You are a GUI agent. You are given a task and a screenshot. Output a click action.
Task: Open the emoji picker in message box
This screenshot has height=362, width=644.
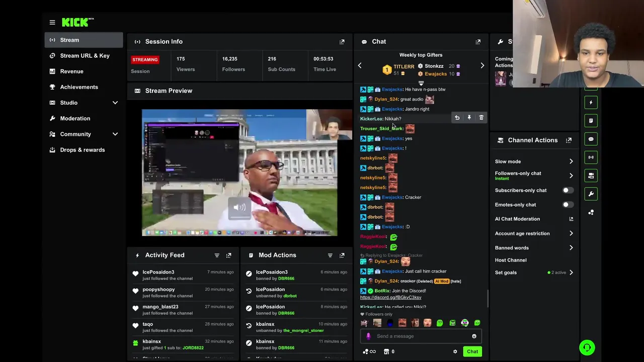474,336
